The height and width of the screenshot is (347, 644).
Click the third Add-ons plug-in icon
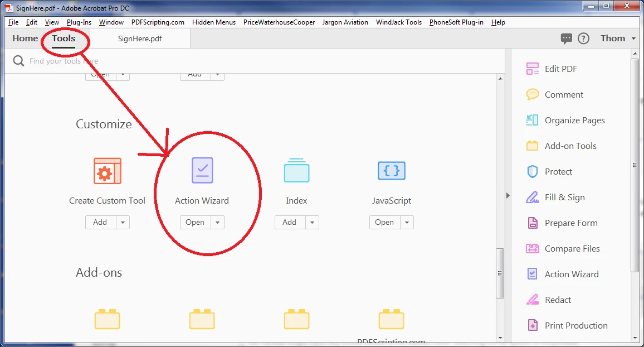click(296, 319)
